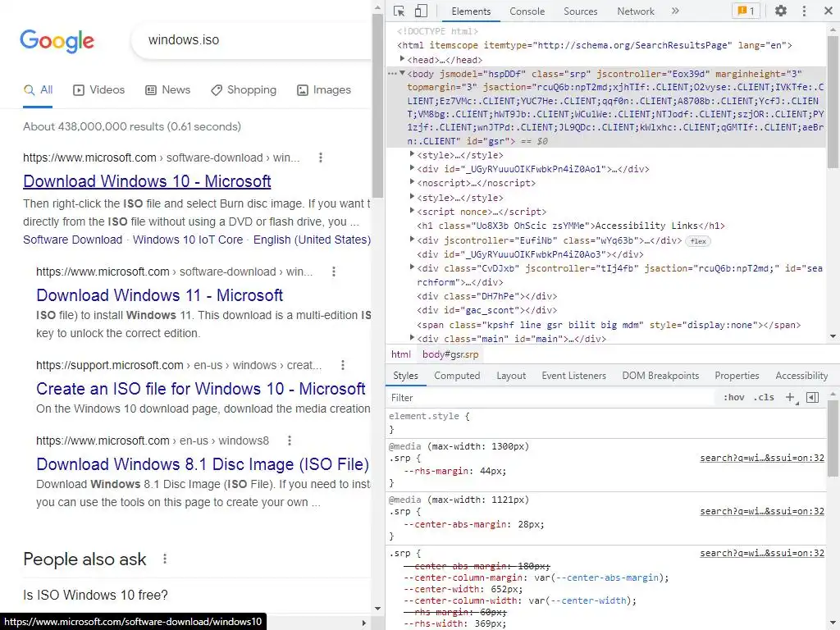Screen dimensions: 840x630
Task: Expand the div class CvDJxb searchform node
Action: 412,267
